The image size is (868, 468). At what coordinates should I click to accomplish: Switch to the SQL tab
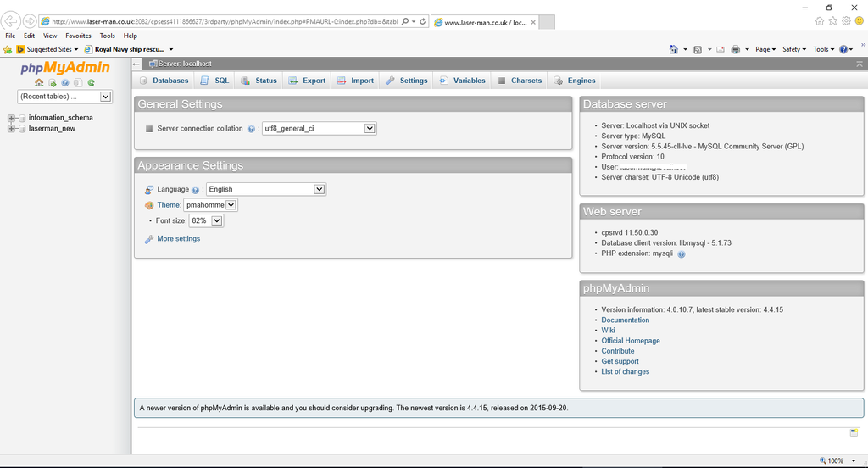pyautogui.click(x=214, y=81)
